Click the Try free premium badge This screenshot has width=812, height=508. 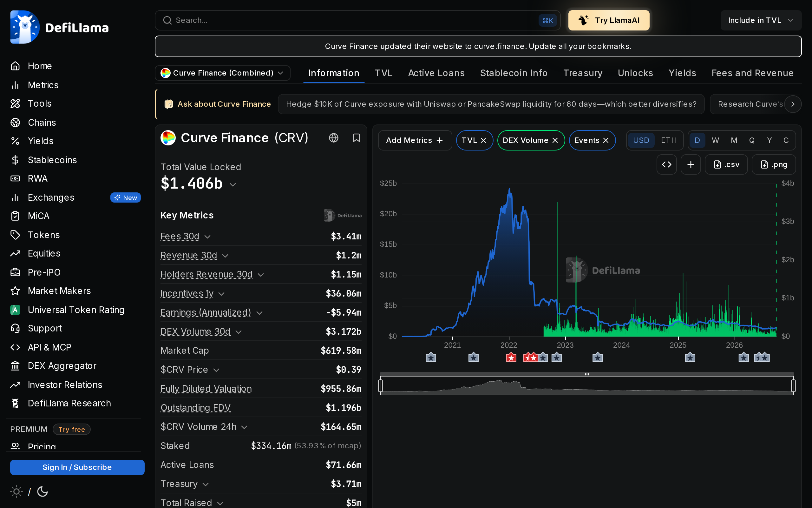pyautogui.click(x=71, y=429)
